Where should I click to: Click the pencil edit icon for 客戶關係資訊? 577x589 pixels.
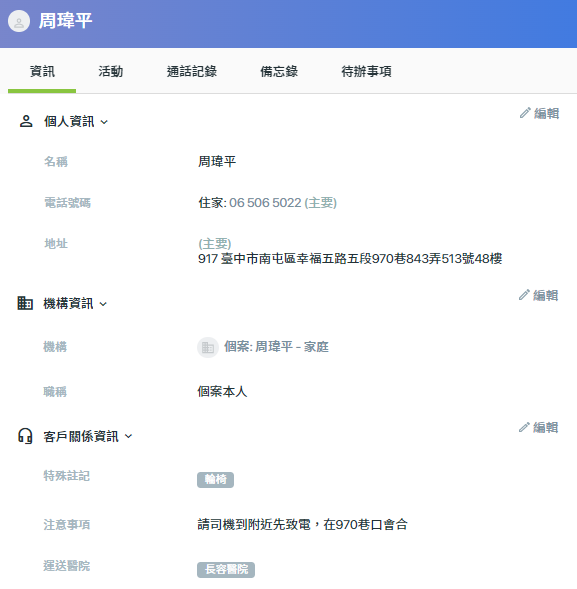[524, 427]
